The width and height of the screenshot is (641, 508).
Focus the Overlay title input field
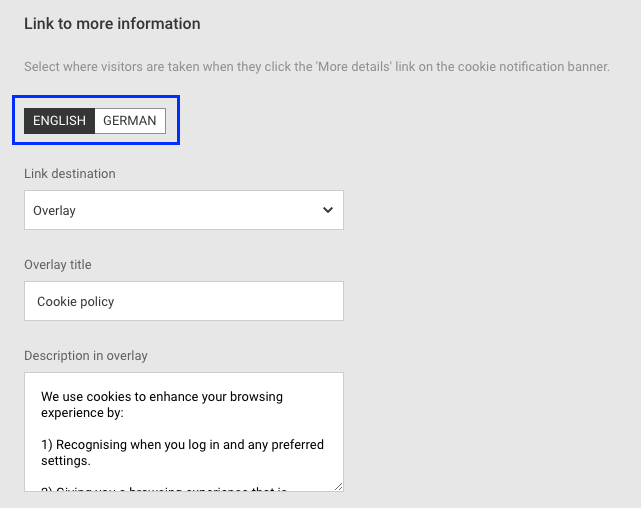(183, 301)
